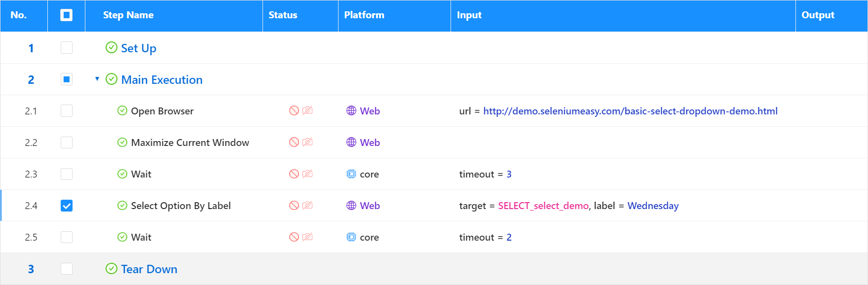
Task: Click the red prohibited status icon on step 2.5
Action: 294,237
